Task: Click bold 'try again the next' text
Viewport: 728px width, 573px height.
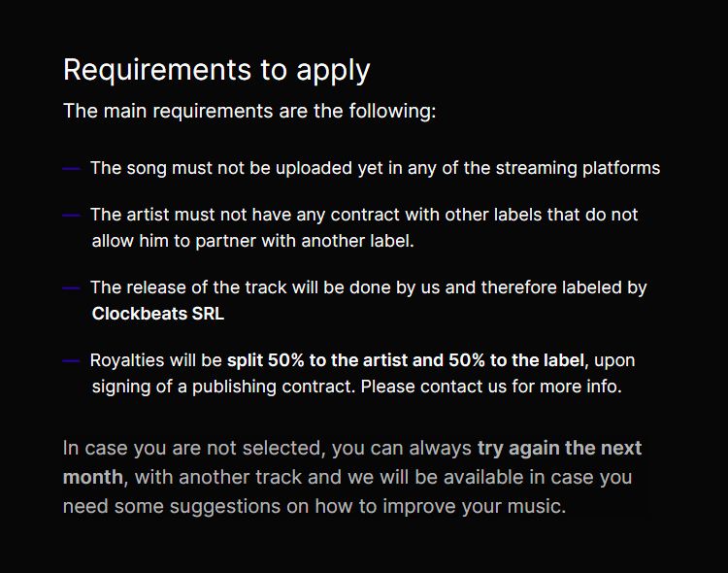Action: [559, 449]
